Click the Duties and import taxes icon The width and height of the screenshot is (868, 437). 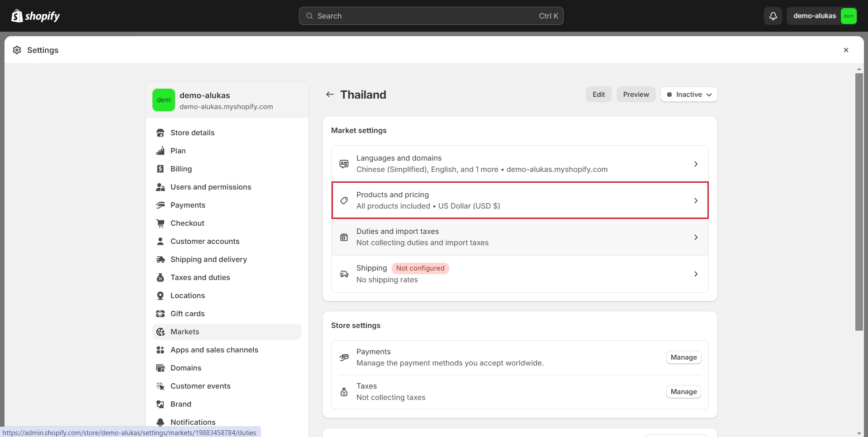(x=344, y=237)
